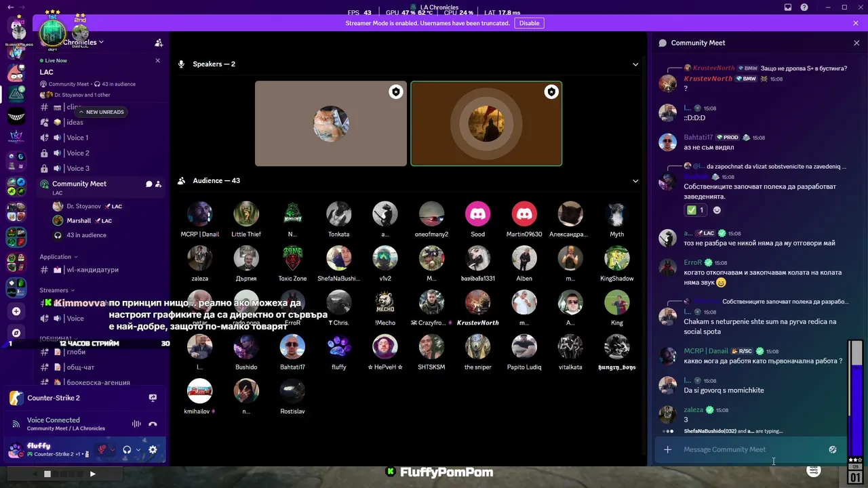Open audience member KingShadow's avatar
The height and width of the screenshot is (488, 868).
[617, 258]
